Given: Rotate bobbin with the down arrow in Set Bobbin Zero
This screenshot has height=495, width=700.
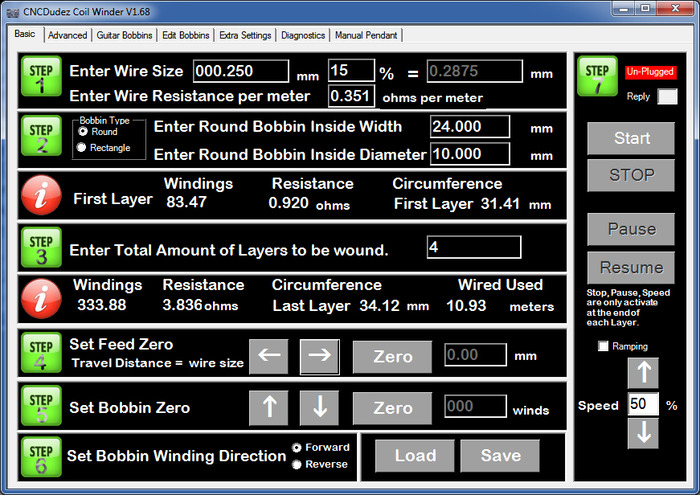Looking at the screenshot, I should click(320, 408).
